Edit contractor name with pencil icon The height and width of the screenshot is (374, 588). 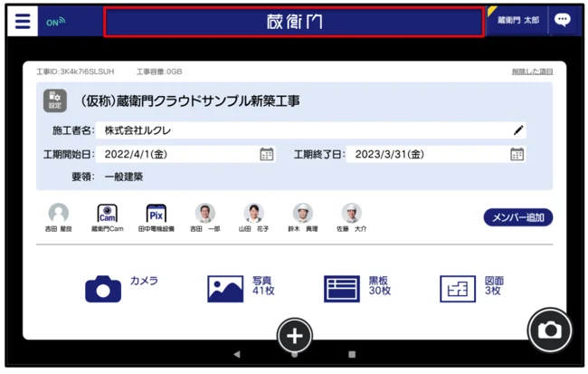(518, 130)
